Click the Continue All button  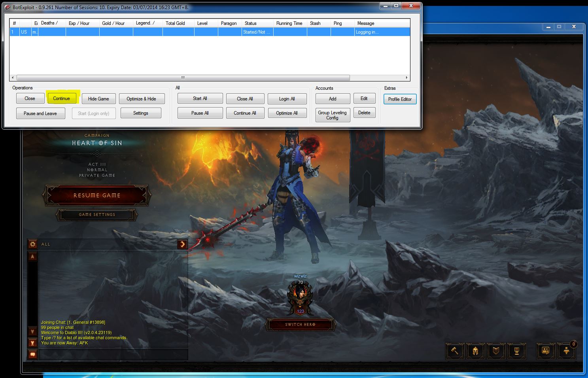coord(245,113)
